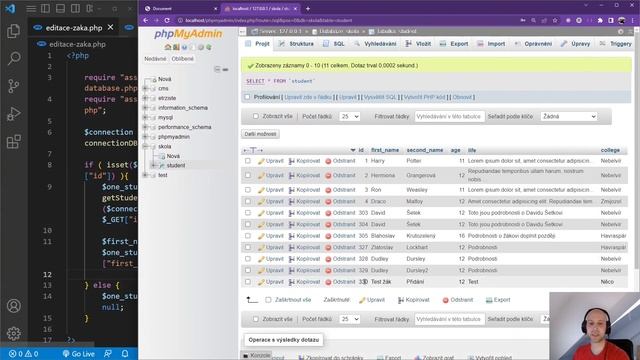The height and width of the screenshot is (360, 640).
Task: Click Vytvořit PHP kód link
Action: 424,97
